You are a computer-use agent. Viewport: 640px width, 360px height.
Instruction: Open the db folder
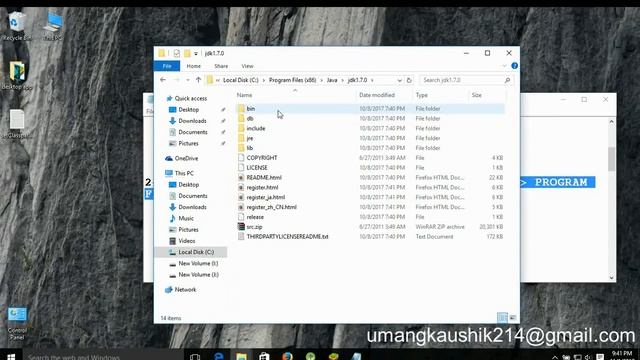click(250, 118)
